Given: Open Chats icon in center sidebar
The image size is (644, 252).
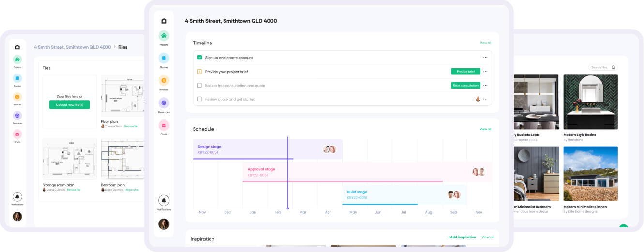Looking at the screenshot, I should pyautogui.click(x=164, y=125).
